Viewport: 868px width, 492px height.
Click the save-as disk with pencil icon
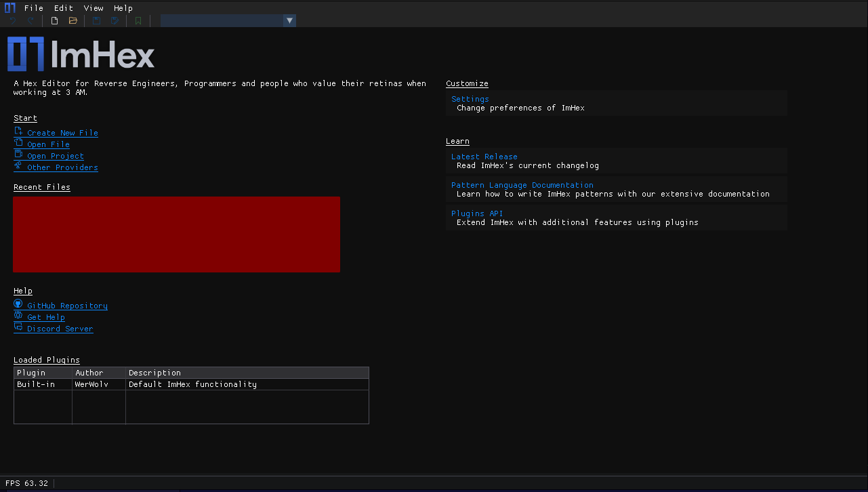click(x=115, y=21)
